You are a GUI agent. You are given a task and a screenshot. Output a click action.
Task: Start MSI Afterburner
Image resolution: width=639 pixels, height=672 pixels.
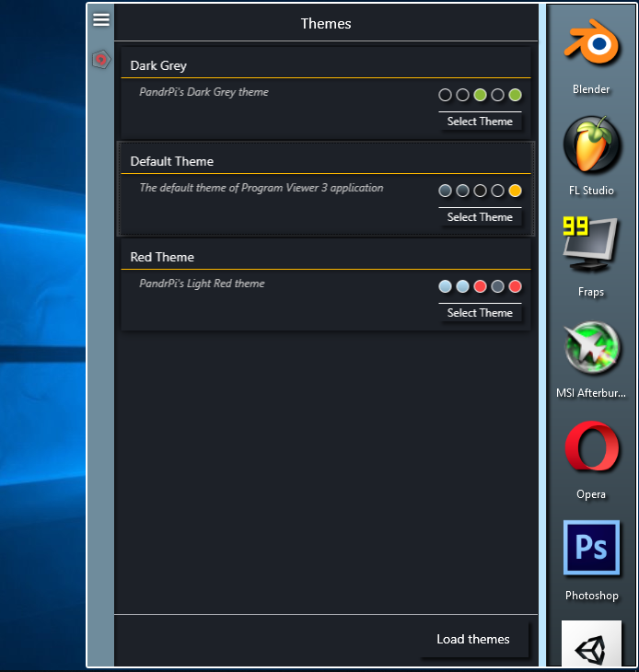[592, 347]
